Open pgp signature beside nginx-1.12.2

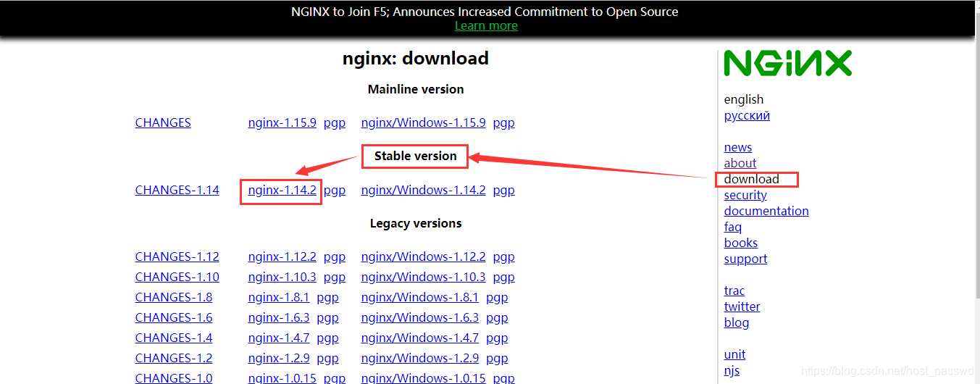point(335,257)
